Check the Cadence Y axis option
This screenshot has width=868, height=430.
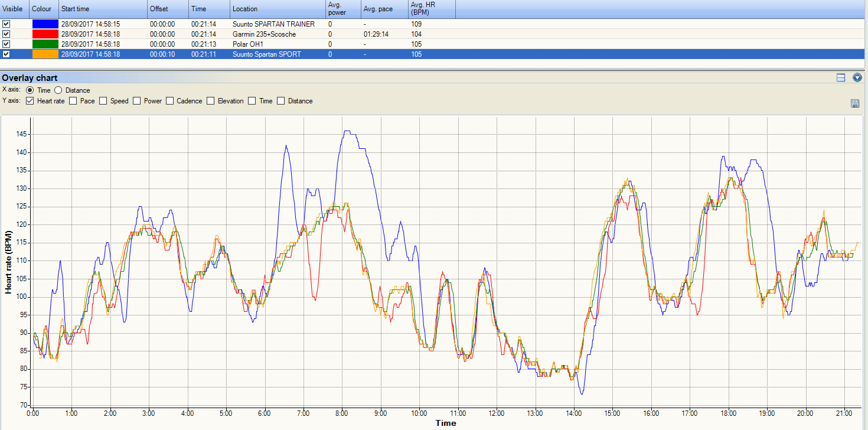coord(170,101)
